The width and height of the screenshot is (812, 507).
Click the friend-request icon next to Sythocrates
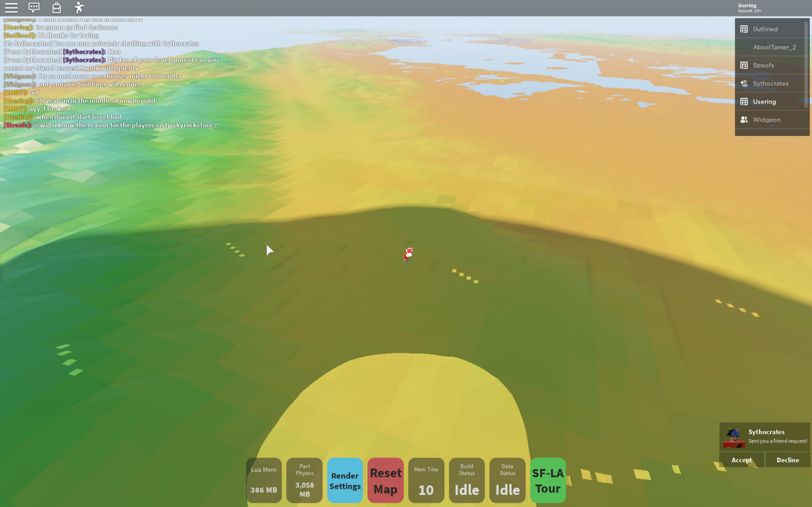[743, 83]
